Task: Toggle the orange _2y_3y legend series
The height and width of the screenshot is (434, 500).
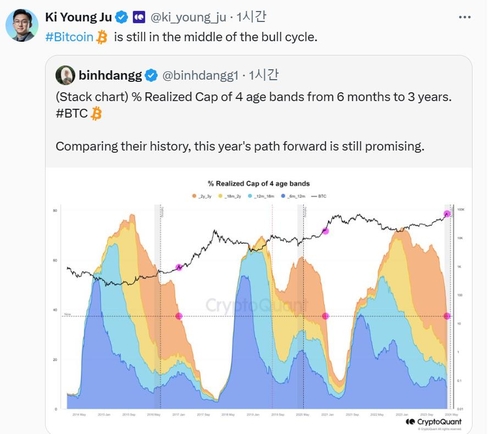Action: coord(202,196)
